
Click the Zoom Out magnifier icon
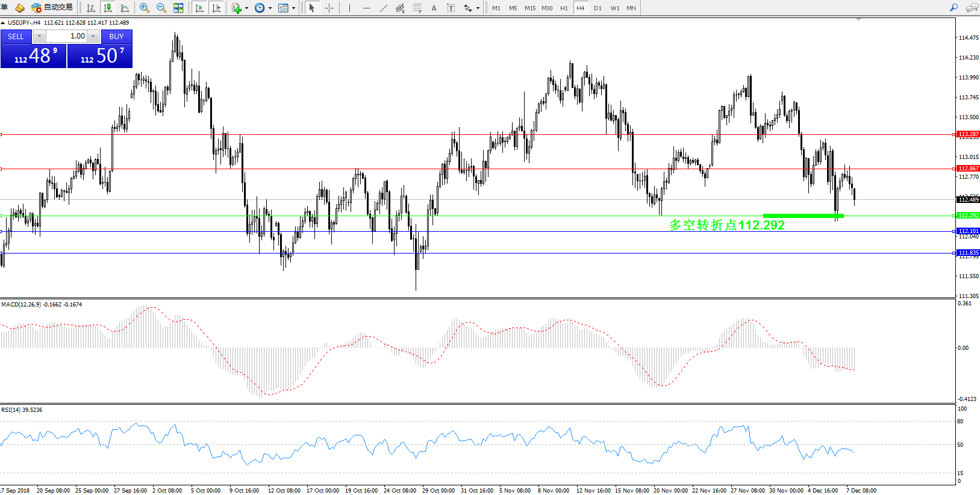click(161, 8)
